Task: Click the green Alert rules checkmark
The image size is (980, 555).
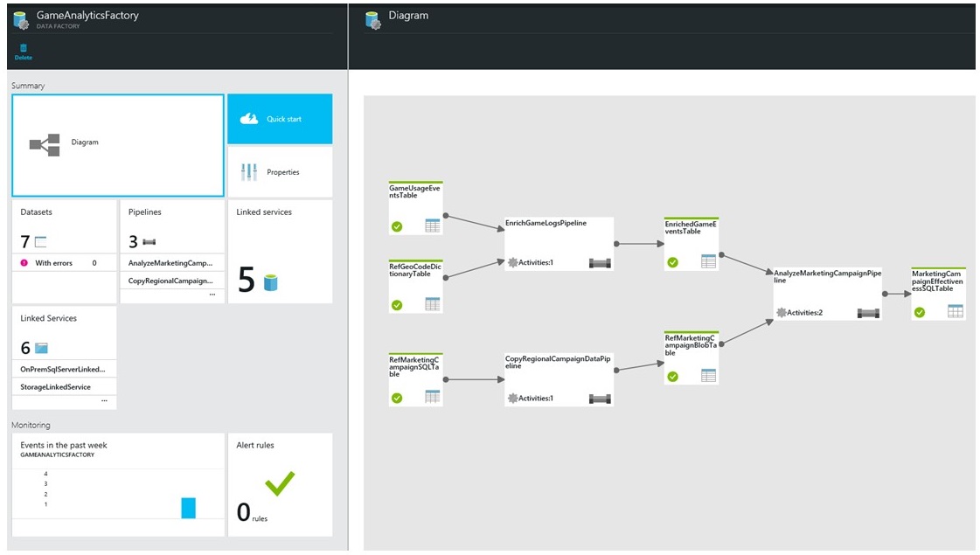Action: point(280,483)
